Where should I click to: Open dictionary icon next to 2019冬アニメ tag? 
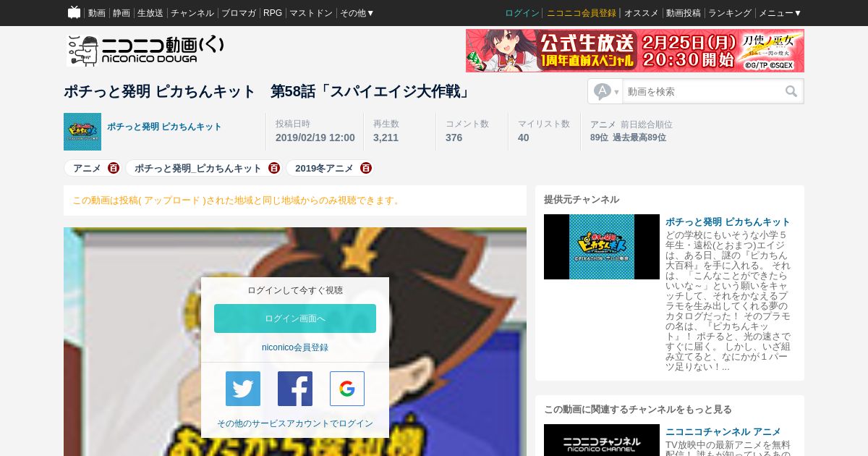pos(366,168)
